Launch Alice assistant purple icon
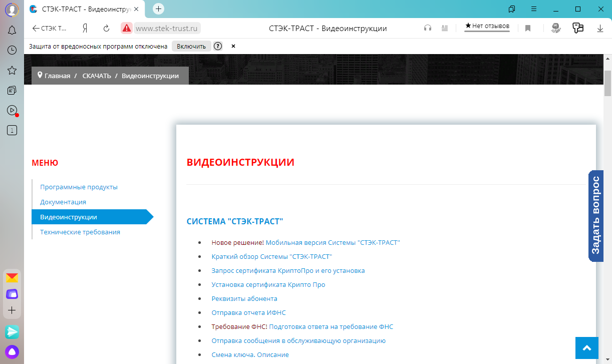Screen dimensions: 612x364 (12, 351)
